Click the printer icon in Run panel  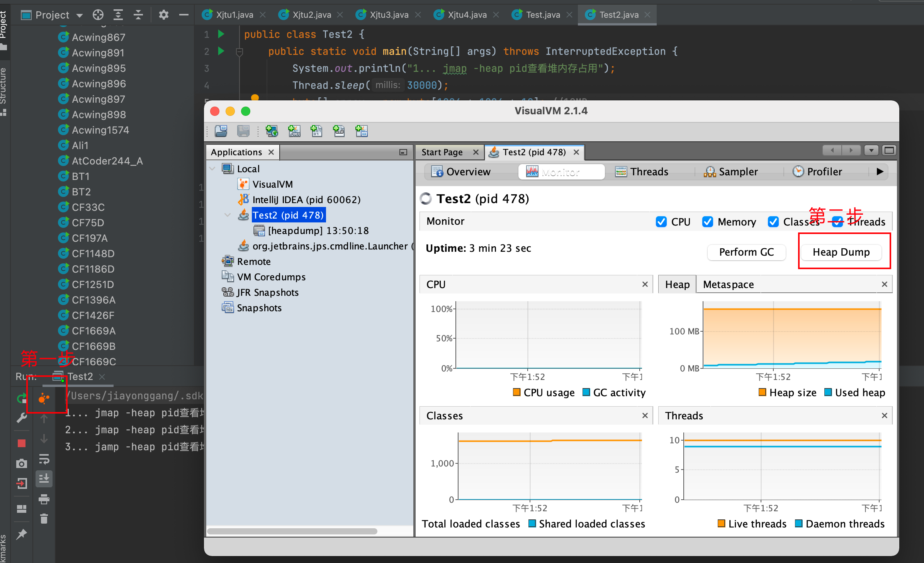coord(44,499)
